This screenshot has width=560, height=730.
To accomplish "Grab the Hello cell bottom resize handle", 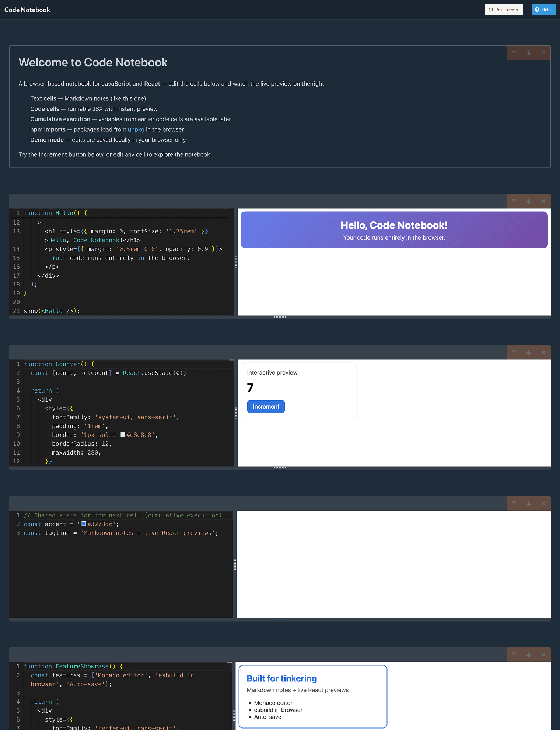I will [x=280, y=317].
